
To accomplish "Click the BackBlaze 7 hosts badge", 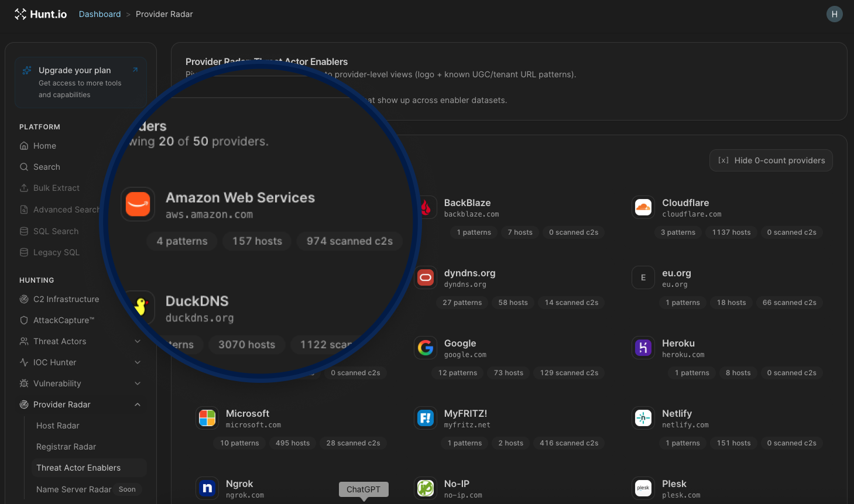I will (x=520, y=232).
